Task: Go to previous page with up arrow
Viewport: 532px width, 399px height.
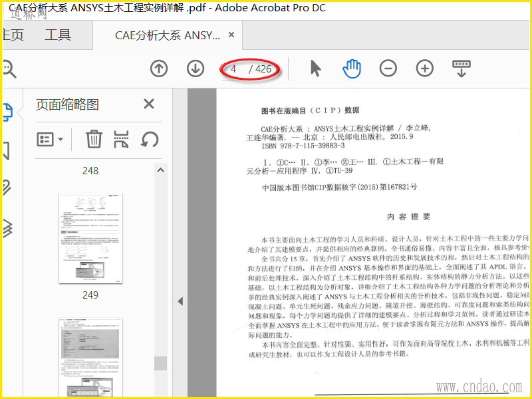Action: click(x=159, y=68)
